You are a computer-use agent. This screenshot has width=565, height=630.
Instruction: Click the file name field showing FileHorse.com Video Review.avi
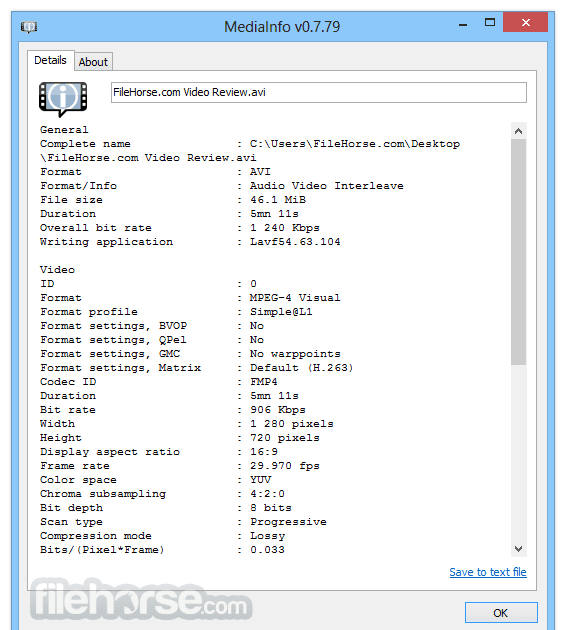[x=319, y=92]
